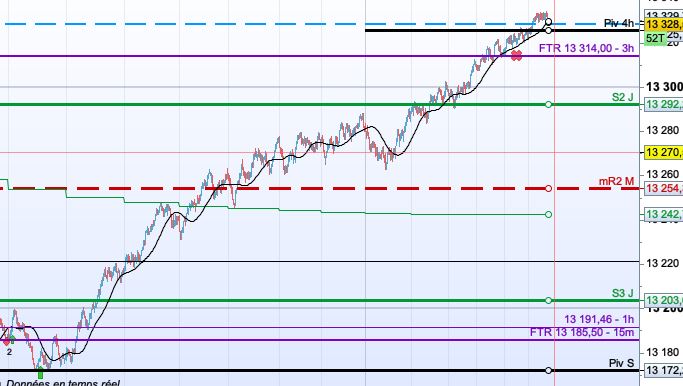Click the FTR 13 314,00 - 3h label

click(586, 48)
